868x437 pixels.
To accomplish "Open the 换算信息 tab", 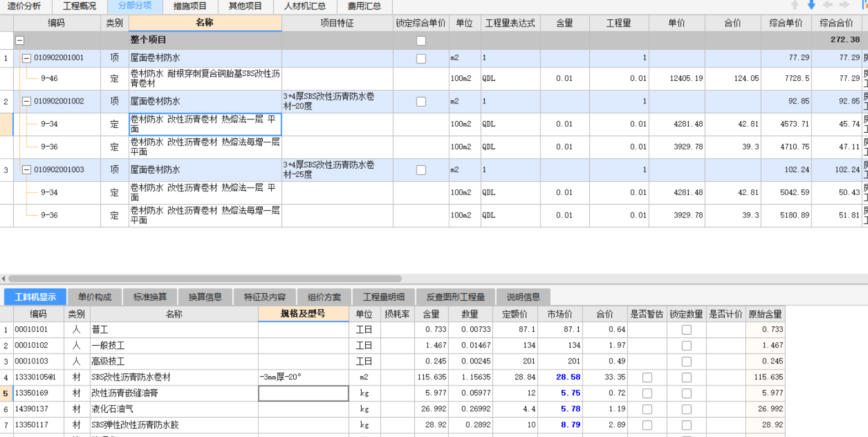I will coord(205,297).
